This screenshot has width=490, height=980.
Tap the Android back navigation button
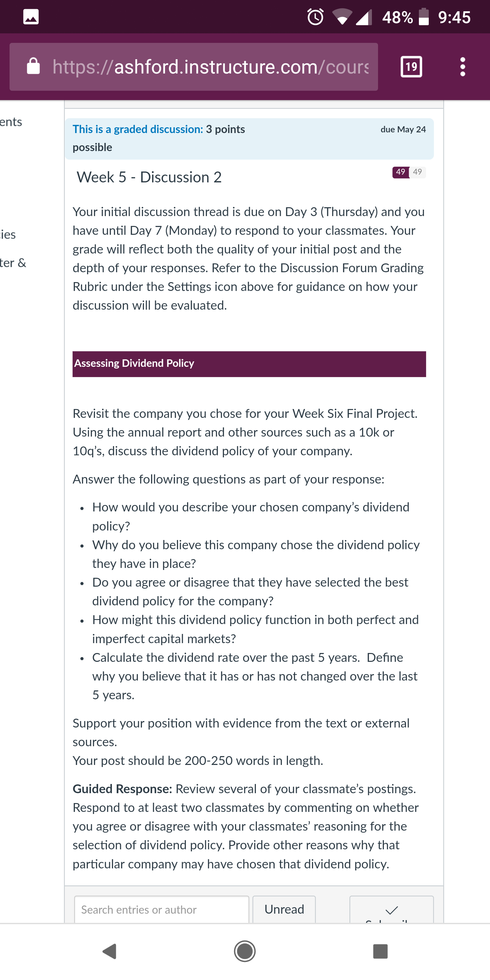110,951
